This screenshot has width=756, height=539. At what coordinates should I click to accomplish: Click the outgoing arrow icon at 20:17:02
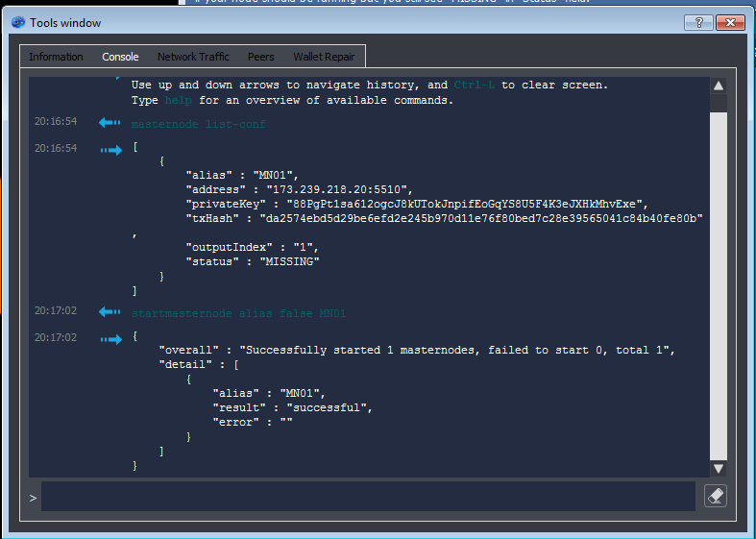111,339
